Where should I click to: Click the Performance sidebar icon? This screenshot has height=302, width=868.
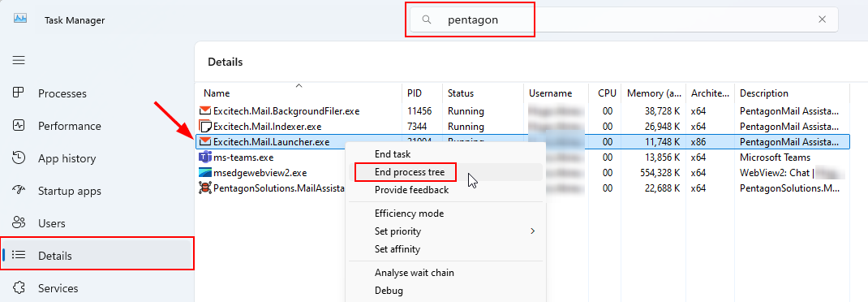[19, 125]
